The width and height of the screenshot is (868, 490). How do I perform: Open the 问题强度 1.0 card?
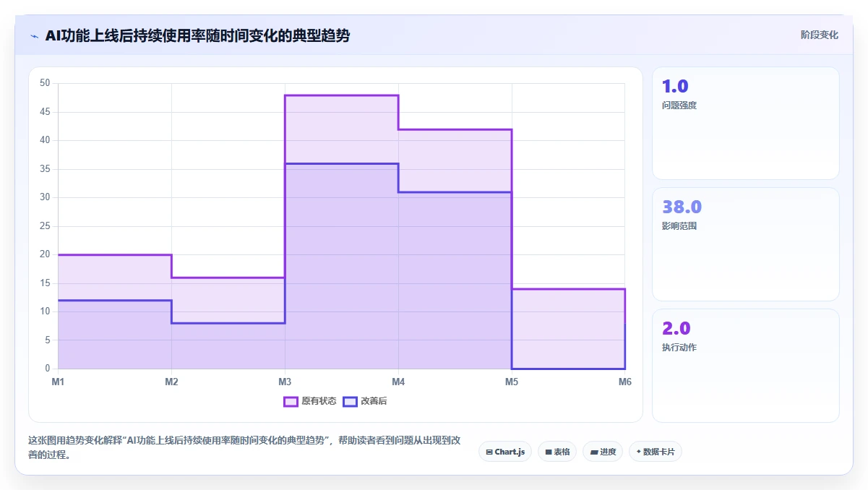(746, 123)
